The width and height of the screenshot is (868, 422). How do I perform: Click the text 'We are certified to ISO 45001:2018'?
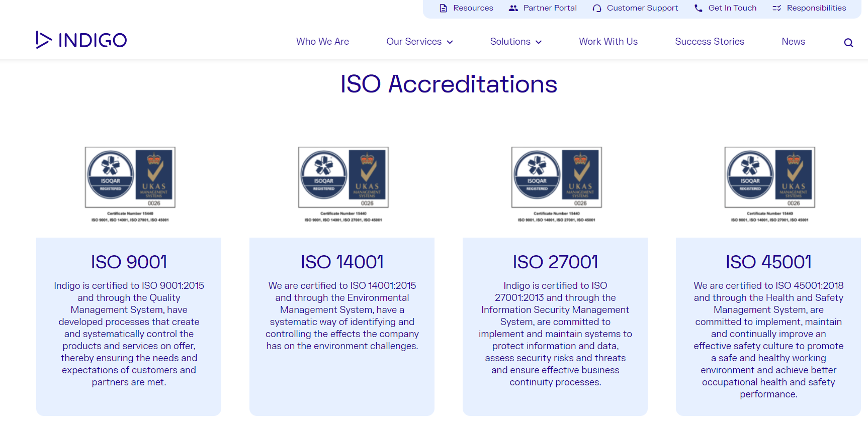pos(768,285)
